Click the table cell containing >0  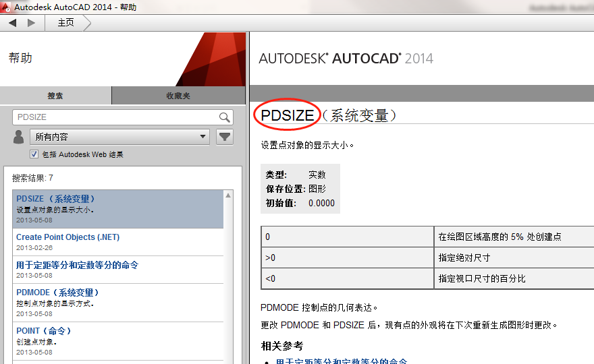(347, 257)
